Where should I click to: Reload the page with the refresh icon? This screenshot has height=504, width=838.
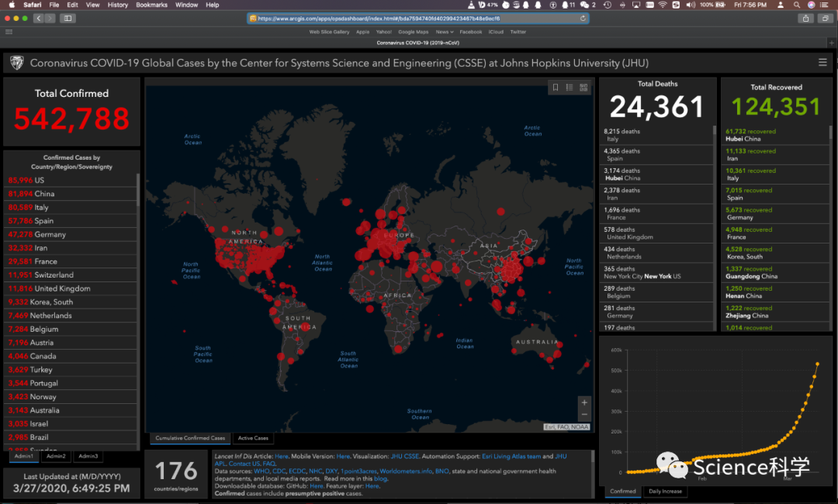(583, 18)
